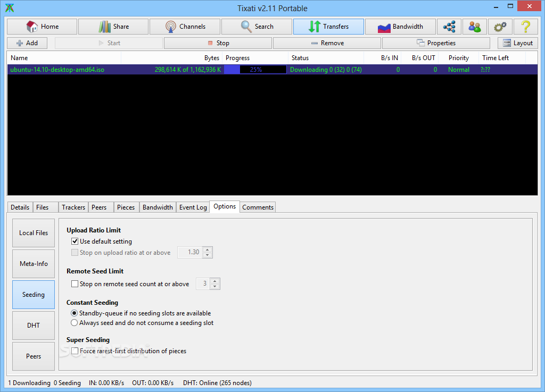Image resolution: width=545 pixels, height=392 pixels.
Task: Open transfer Properties
Action: (436, 43)
